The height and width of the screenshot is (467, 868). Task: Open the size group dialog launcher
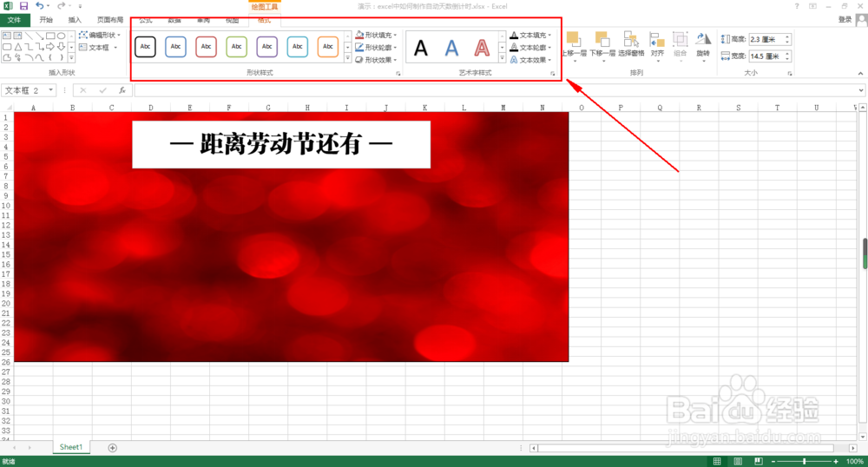click(790, 74)
